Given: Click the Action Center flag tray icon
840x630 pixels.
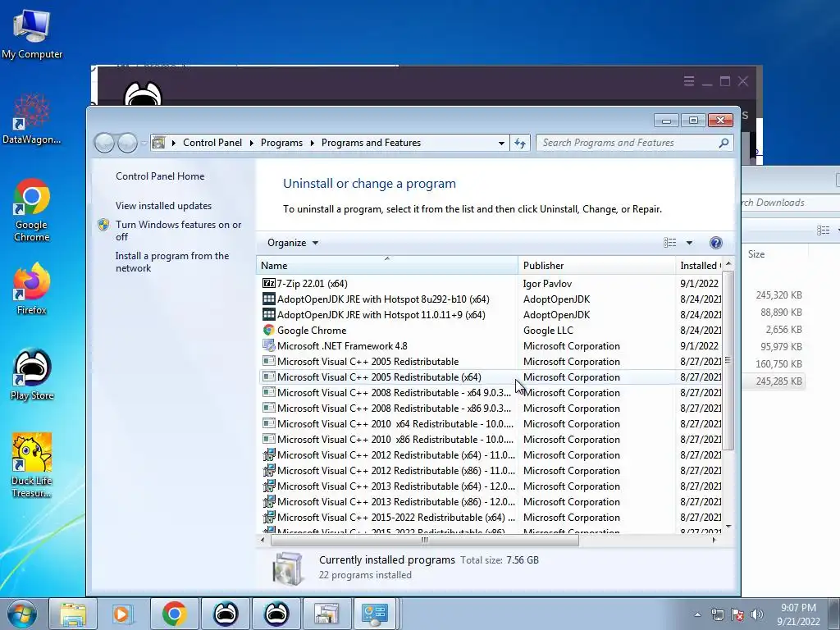Looking at the screenshot, I should click(737, 614).
